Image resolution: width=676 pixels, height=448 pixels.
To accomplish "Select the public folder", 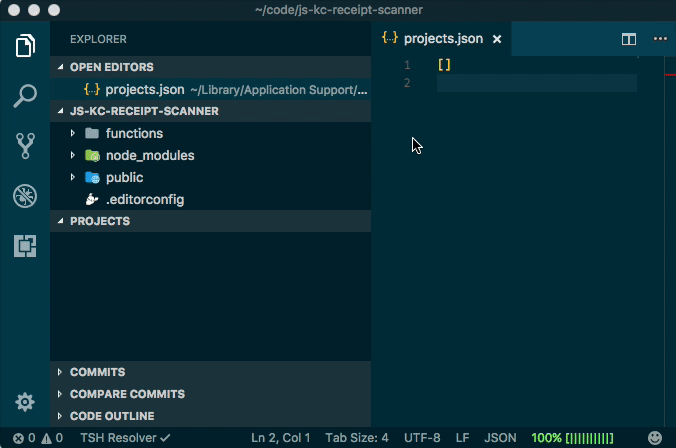I will 210,177.
